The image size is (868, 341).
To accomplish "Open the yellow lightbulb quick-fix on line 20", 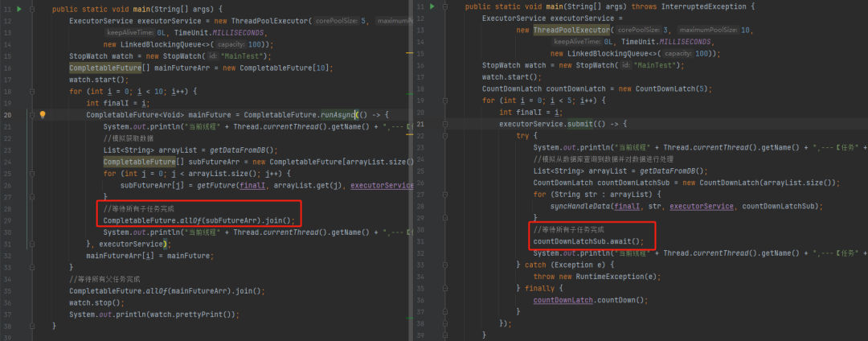I will tap(43, 114).
